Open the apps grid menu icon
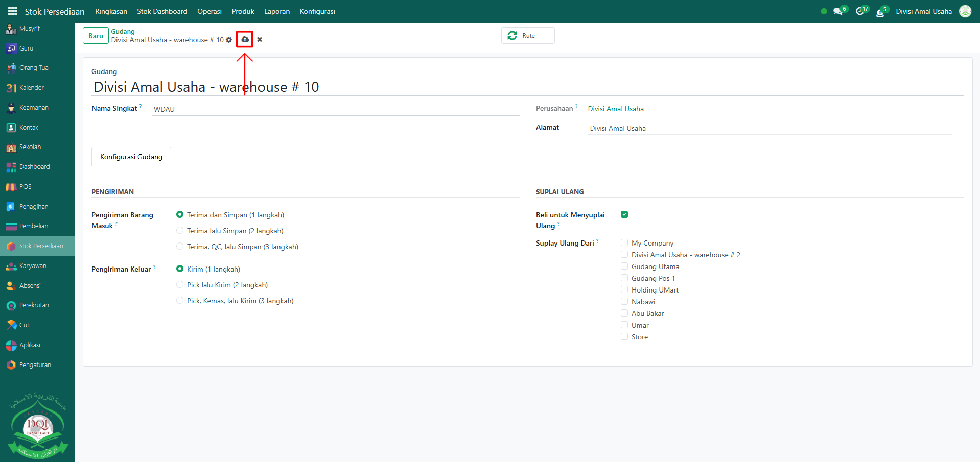The height and width of the screenshot is (462, 980). tap(12, 11)
